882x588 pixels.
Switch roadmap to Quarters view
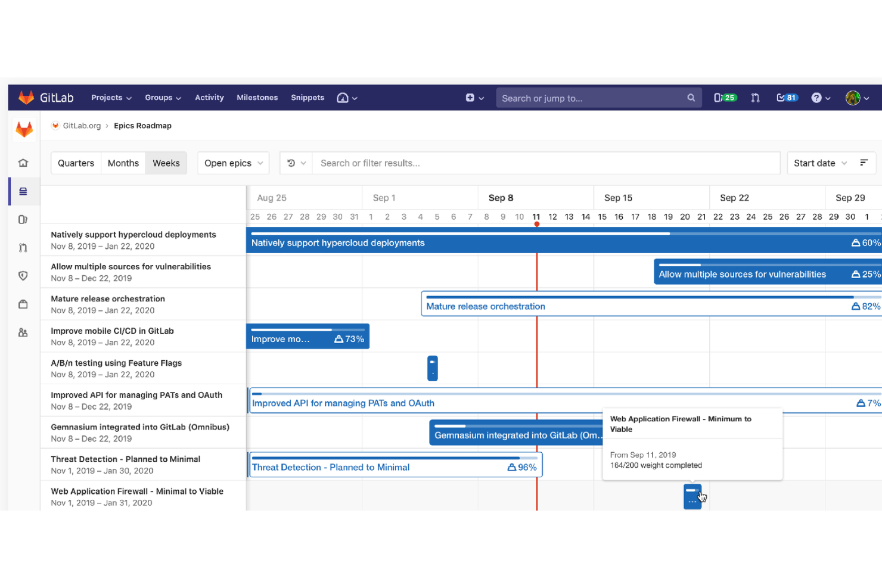[76, 163]
